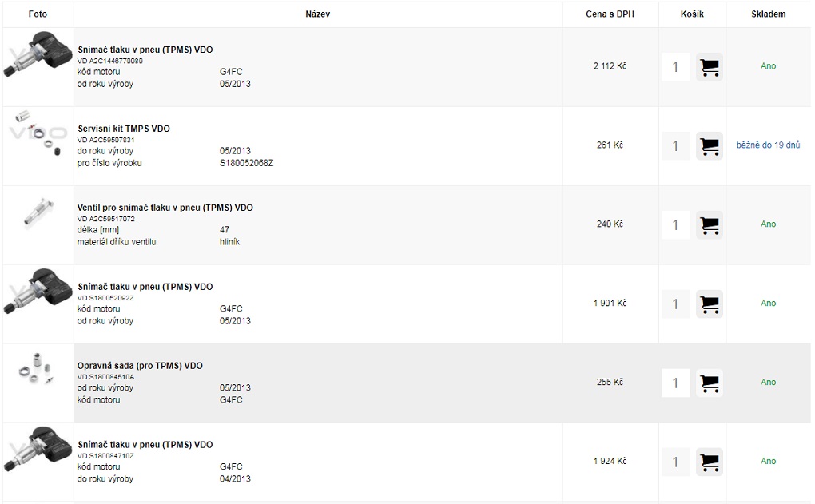Image resolution: width=815 pixels, height=504 pixels.
Task: Edit quantity for the 1 924 Kč sensor
Action: pyautogui.click(x=675, y=462)
